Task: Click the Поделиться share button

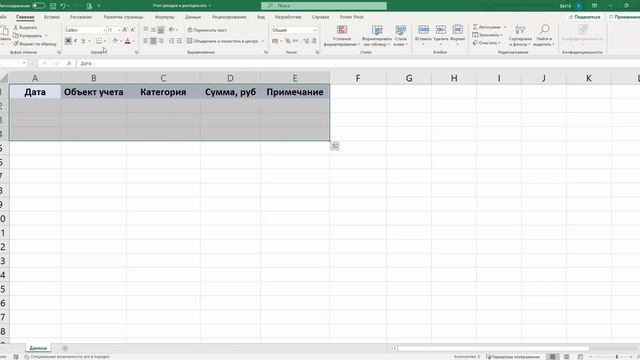Action: click(x=584, y=17)
